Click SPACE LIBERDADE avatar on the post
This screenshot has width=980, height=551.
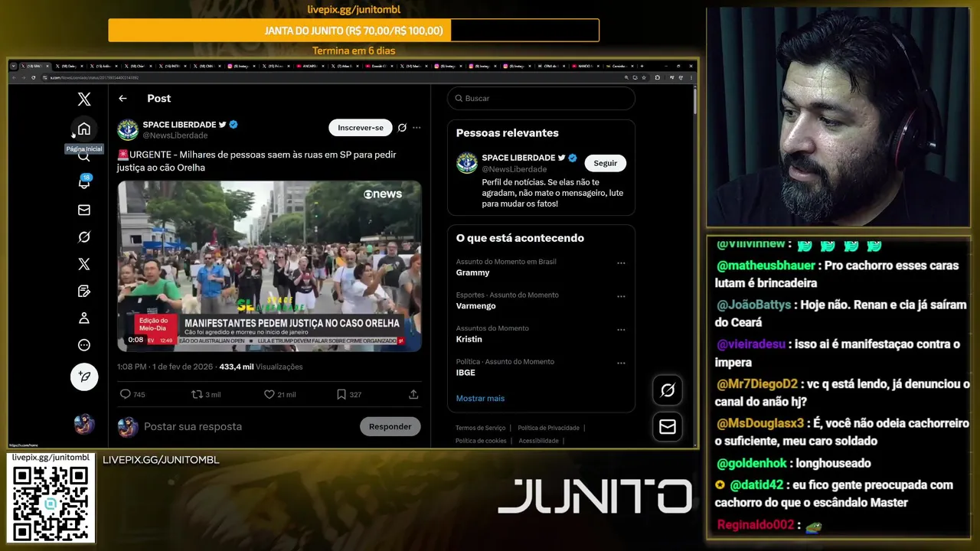pos(128,129)
